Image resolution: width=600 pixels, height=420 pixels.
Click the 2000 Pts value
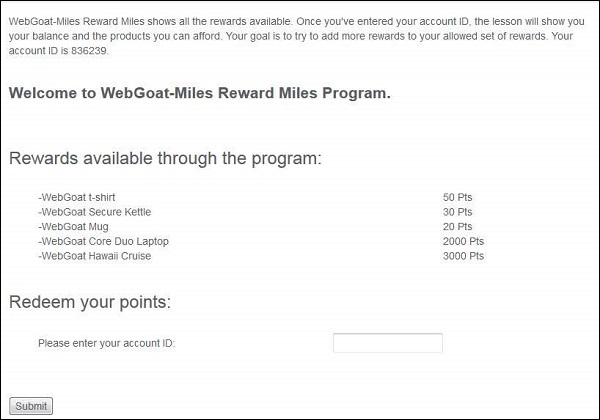click(463, 241)
